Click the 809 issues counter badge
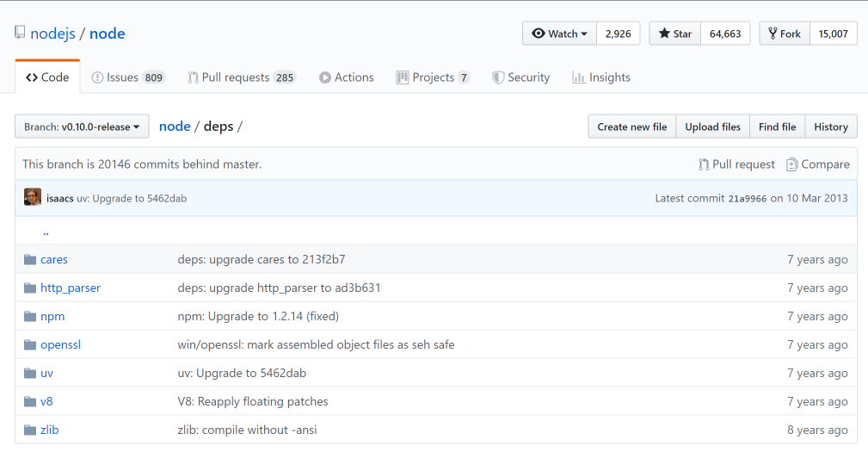868x452 pixels. [153, 77]
